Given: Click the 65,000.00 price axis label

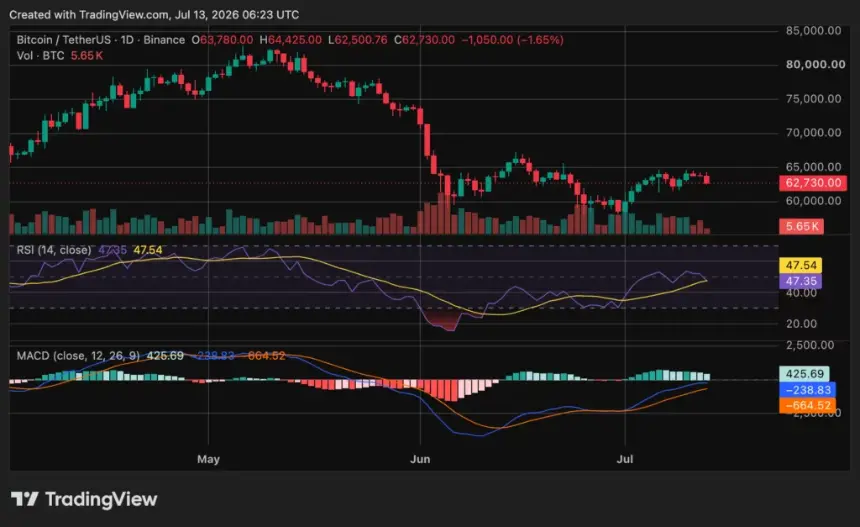Looking at the screenshot, I should (813, 167).
